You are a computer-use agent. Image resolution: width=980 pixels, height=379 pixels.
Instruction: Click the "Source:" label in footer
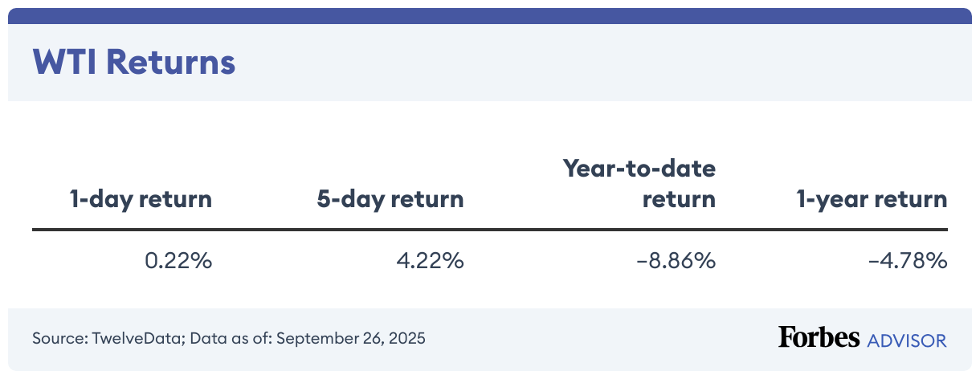[58, 338]
